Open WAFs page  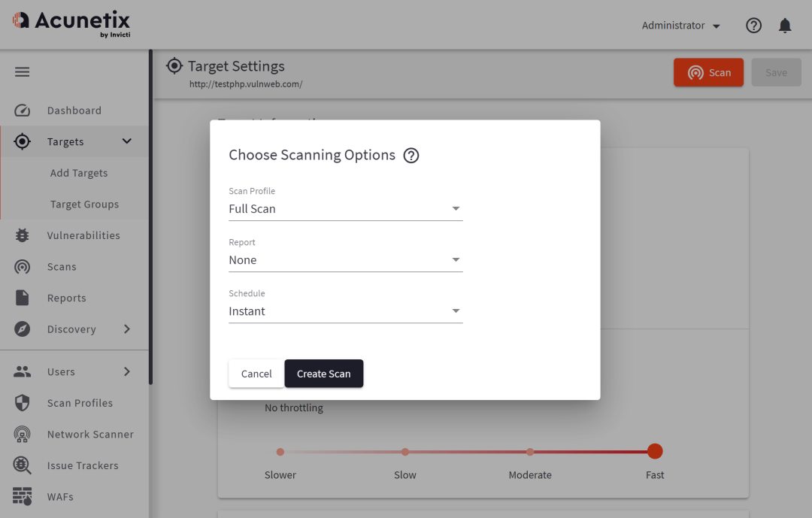click(60, 497)
